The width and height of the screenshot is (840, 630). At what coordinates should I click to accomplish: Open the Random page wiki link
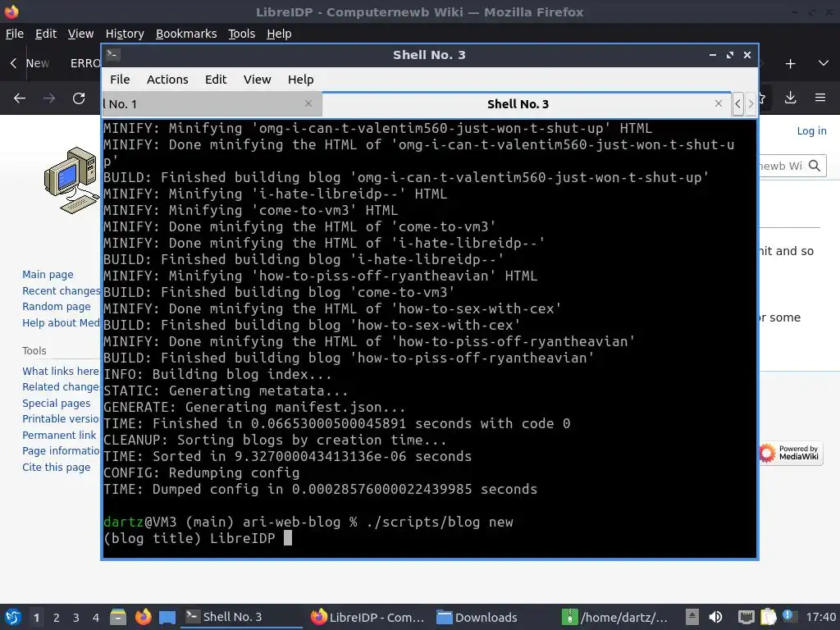click(57, 307)
